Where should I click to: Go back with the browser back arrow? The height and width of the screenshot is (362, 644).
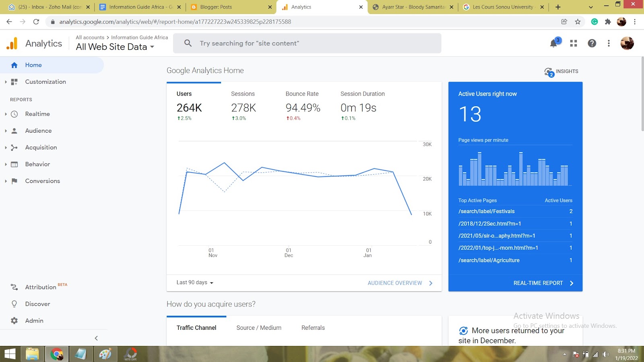[x=9, y=22]
